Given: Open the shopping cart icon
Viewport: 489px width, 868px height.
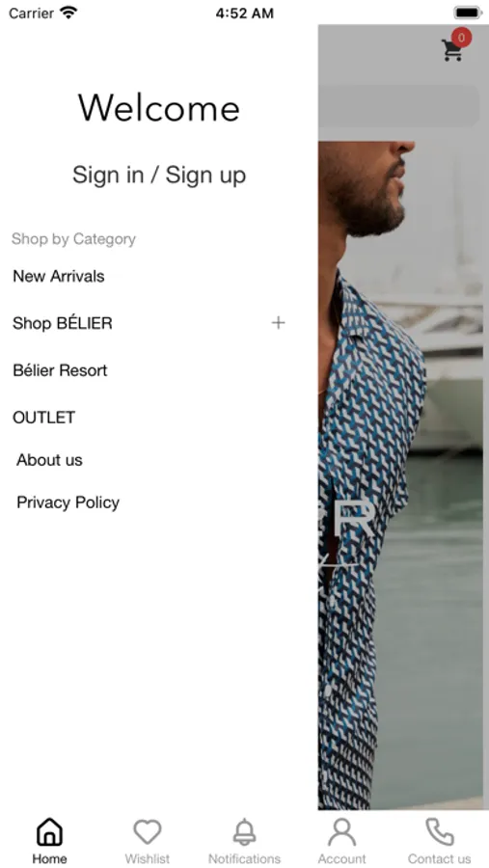Looking at the screenshot, I should (451, 50).
